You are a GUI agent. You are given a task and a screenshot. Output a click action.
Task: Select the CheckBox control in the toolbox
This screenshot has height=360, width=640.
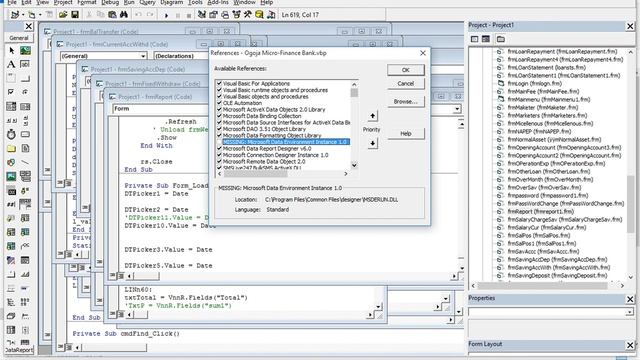(x=11, y=92)
